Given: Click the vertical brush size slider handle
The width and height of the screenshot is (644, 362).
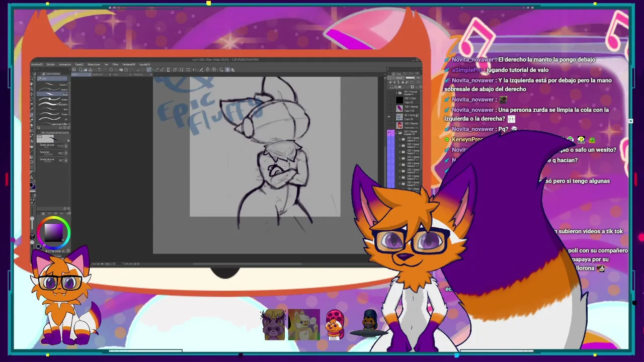Looking at the screenshot, I should coord(32,218).
